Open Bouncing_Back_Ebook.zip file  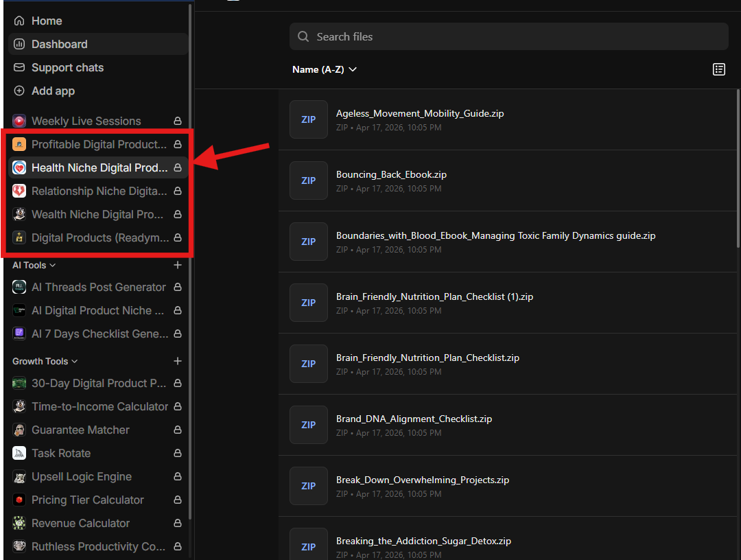pyautogui.click(x=507, y=180)
